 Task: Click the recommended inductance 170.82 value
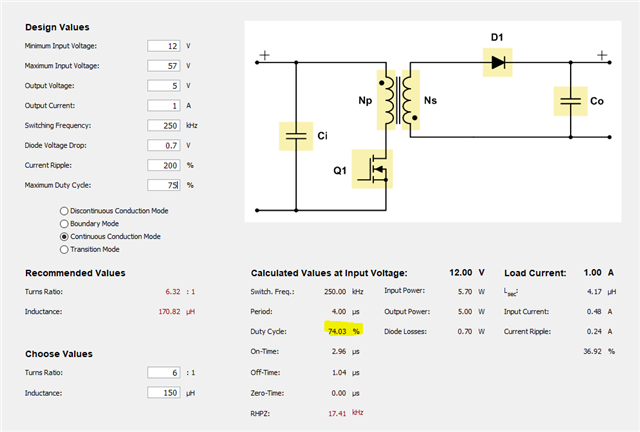[x=169, y=312]
